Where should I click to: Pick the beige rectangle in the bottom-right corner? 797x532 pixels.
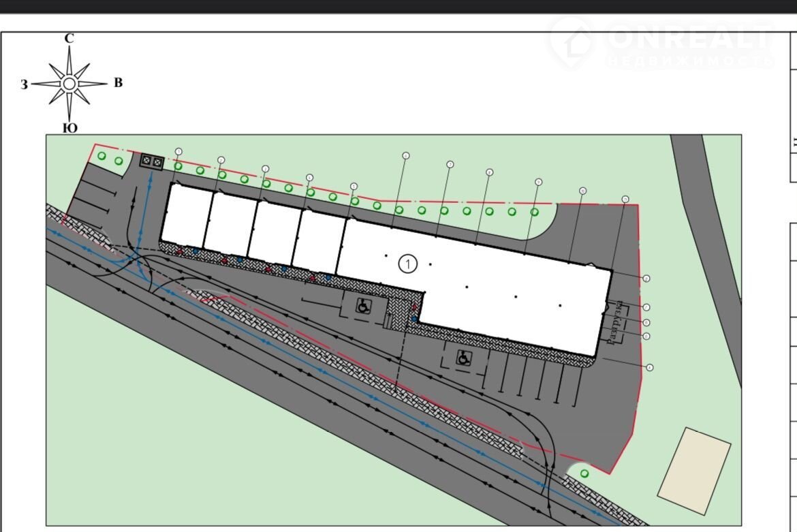(694, 471)
